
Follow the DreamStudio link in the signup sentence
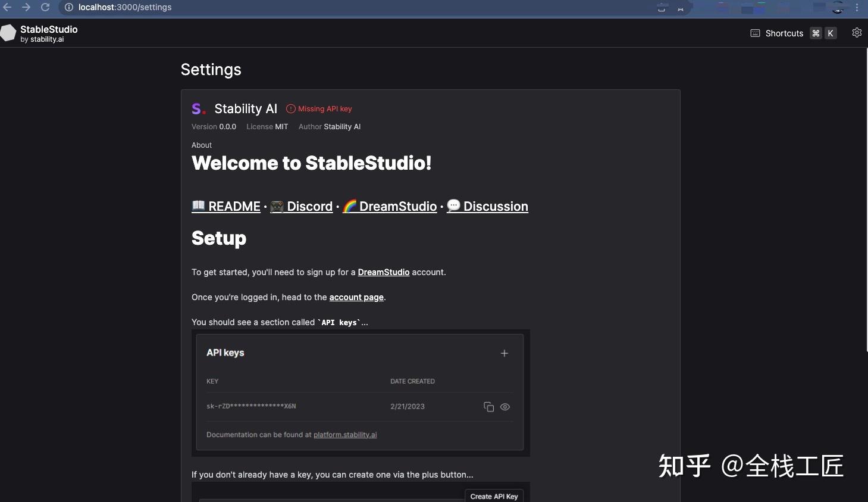point(384,272)
